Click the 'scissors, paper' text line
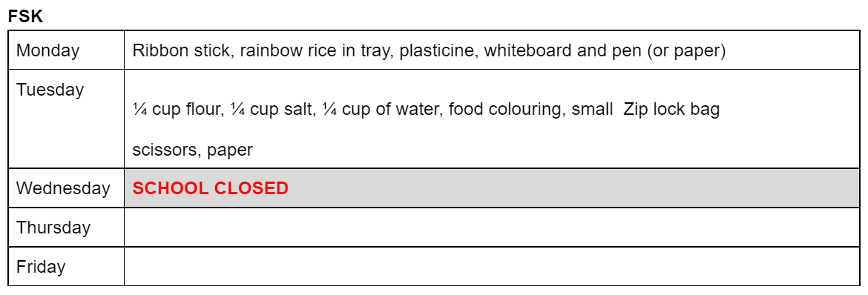 [193, 150]
